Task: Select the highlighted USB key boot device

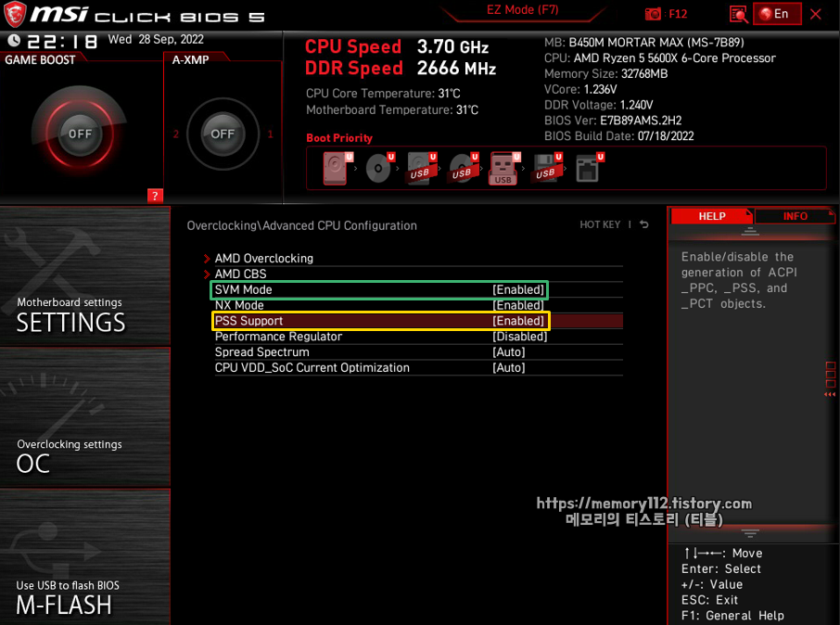Action: (x=504, y=169)
